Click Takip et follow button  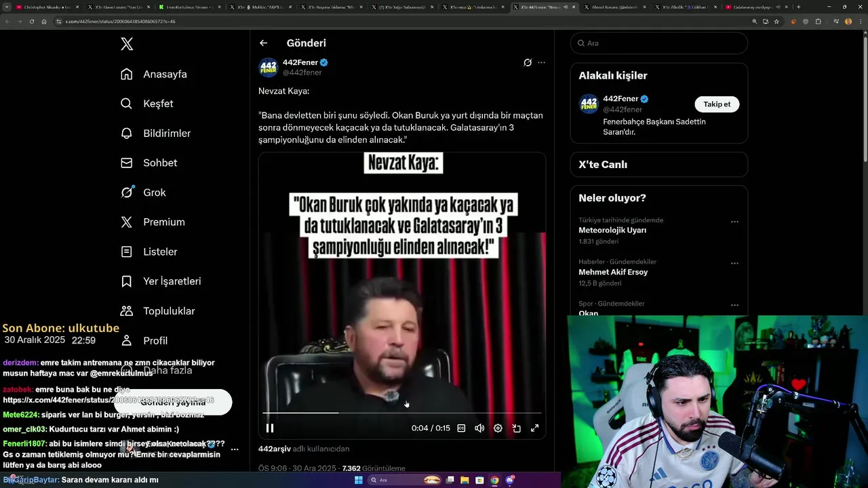(x=717, y=104)
